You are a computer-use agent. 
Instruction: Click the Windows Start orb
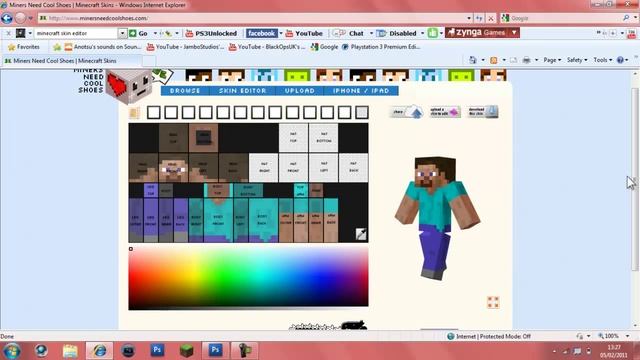(x=11, y=351)
